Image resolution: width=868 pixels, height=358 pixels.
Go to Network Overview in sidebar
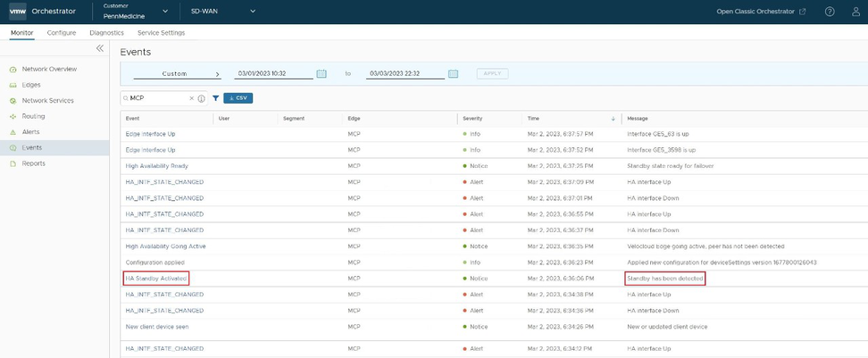click(x=49, y=69)
